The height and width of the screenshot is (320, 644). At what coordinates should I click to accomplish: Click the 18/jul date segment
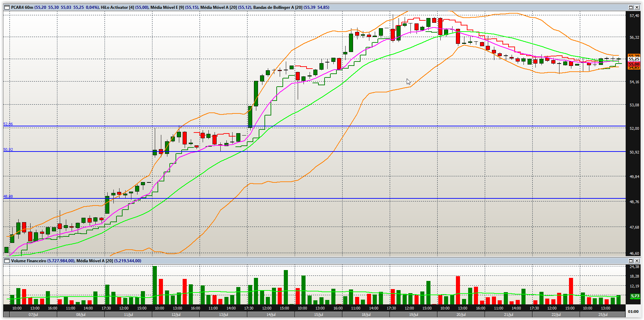[366, 315]
